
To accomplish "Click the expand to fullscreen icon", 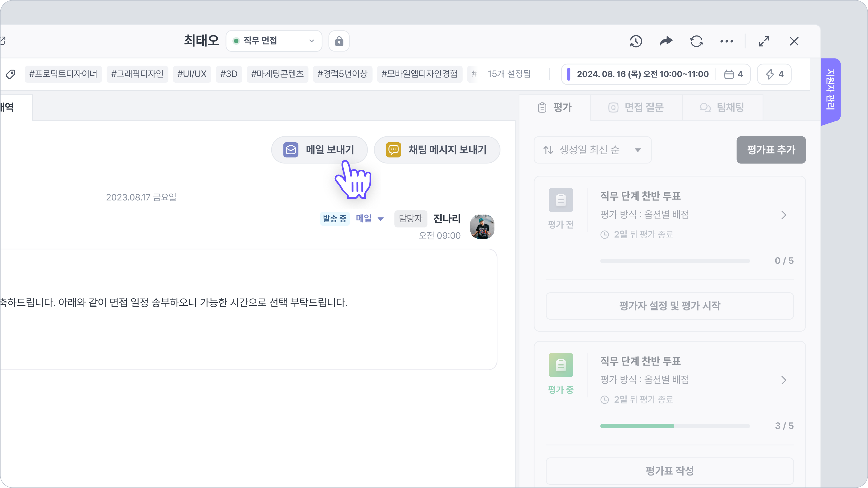I will (764, 41).
